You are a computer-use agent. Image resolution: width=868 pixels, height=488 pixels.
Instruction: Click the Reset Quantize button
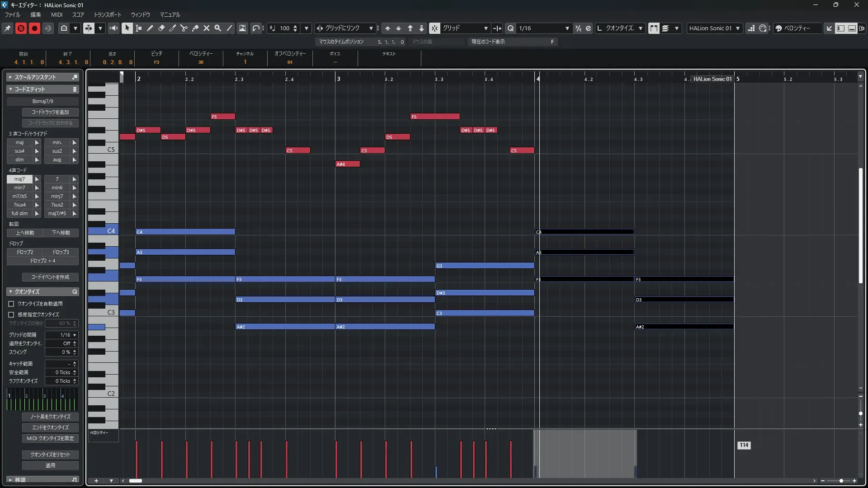pyautogui.click(x=50, y=455)
